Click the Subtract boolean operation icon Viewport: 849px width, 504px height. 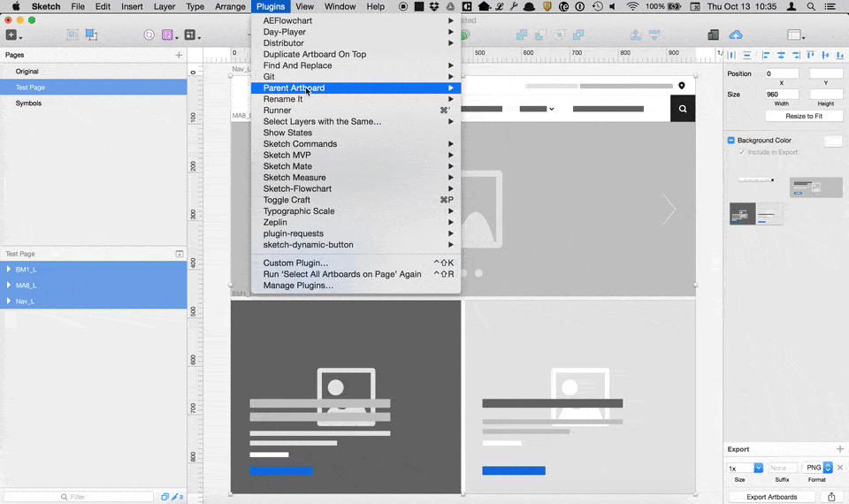(540, 35)
